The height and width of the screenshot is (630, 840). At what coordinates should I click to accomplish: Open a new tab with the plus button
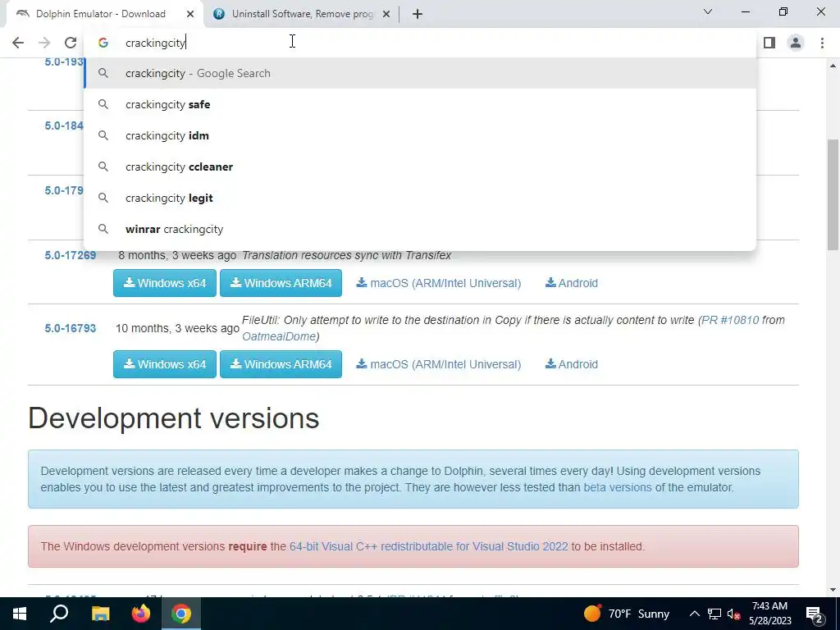pos(418,15)
